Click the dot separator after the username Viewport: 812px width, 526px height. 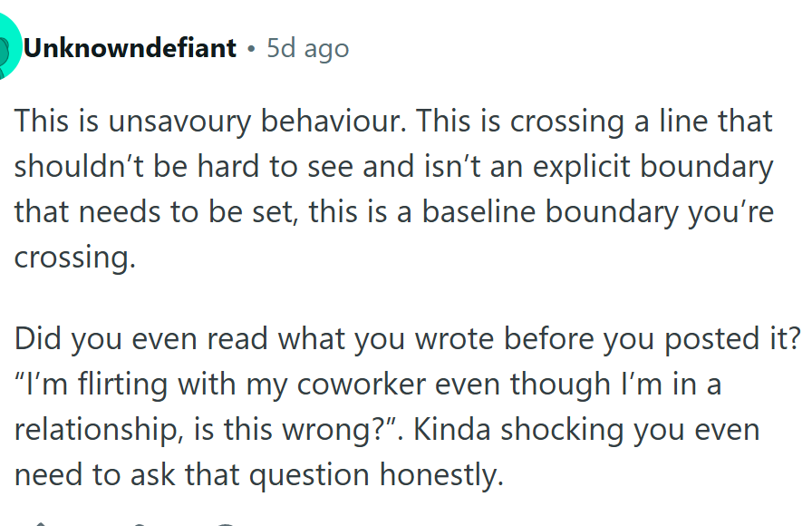[251, 49]
